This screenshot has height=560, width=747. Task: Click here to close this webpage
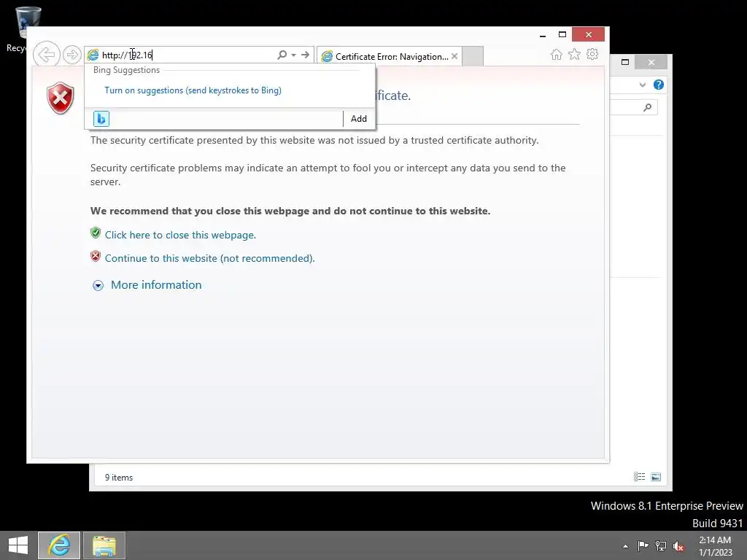[181, 235]
